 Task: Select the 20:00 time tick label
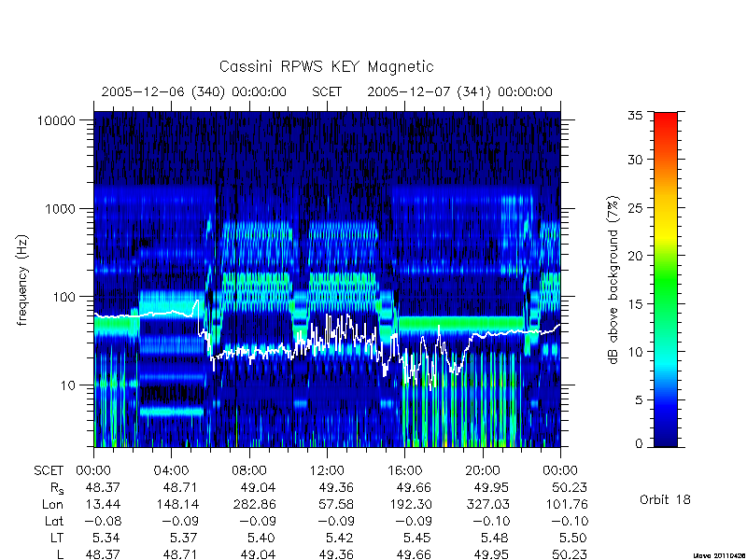click(x=483, y=471)
